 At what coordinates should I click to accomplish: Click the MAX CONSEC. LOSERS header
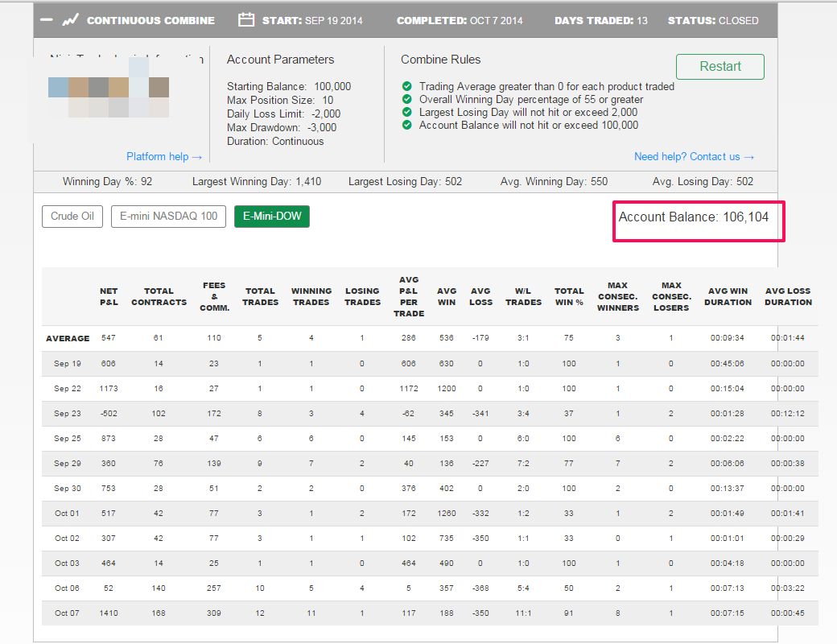click(671, 296)
